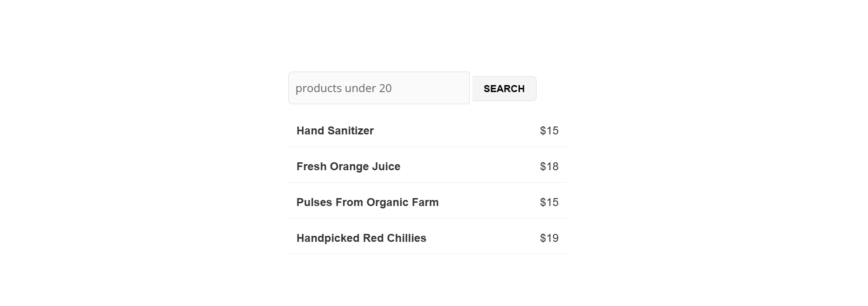Screen dimensions: 868x306
Task: Choose the Pulses From Organic Farm item
Action: [x=367, y=202]
